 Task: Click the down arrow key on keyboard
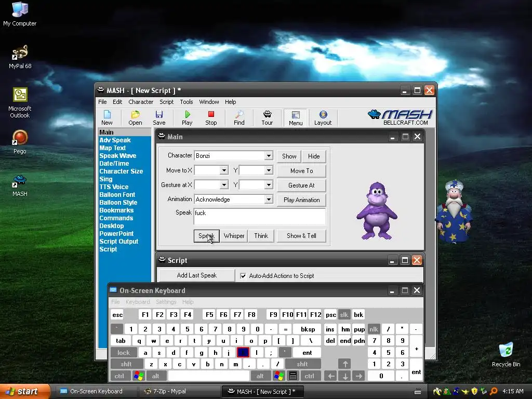pyautogui.click(x=345, y=376)
